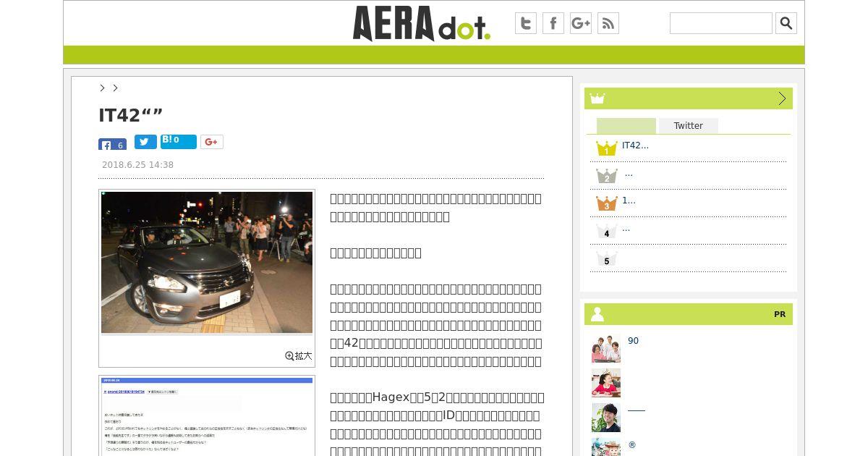The width and height of the screenshot is (868, 456).
Task: Click the bronze rank 3 crown
Action: pos(606,203)
